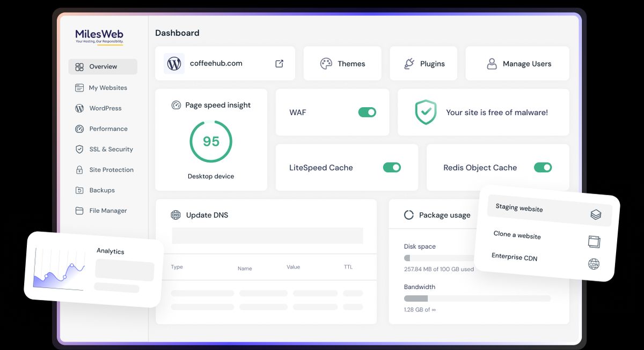This screenshot has height=350, width=644.
Task: Click the Bandwidth usage bar
Action: pos(477,299)
